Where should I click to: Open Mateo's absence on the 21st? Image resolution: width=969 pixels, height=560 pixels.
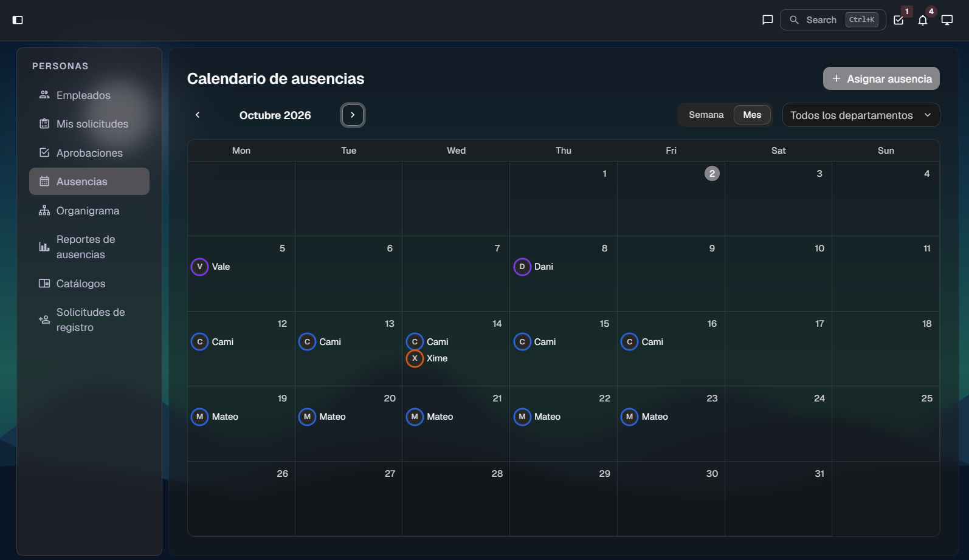[430, 417]
